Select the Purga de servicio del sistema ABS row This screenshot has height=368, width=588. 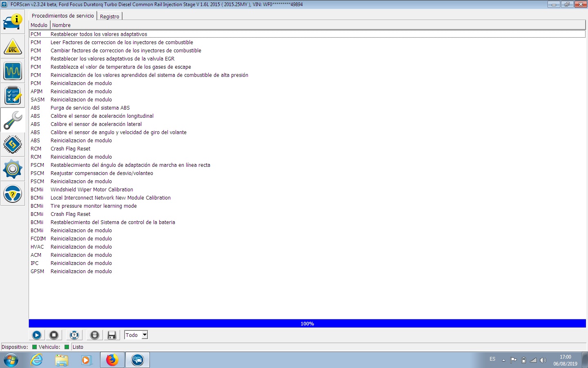90,108
